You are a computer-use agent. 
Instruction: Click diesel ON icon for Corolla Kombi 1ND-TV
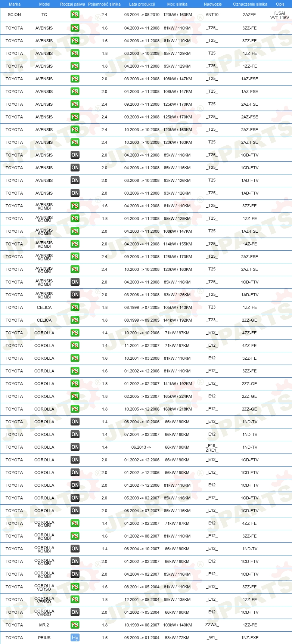pyautogui.click(x=75, y=549)
